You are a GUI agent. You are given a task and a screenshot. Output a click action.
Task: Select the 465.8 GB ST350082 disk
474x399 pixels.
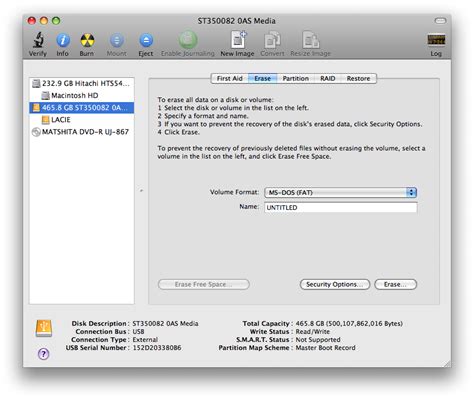82,108
